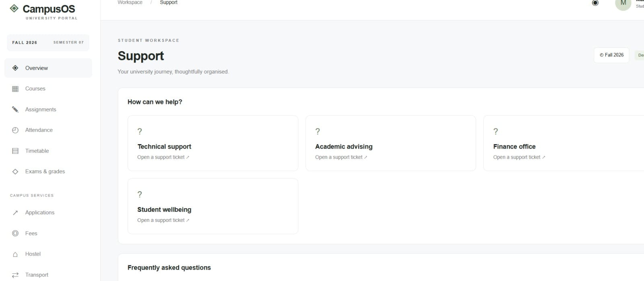Select the Overview diamond icon in sidebar
Viewport: 644px width, 281px height.
pos(15,68)
